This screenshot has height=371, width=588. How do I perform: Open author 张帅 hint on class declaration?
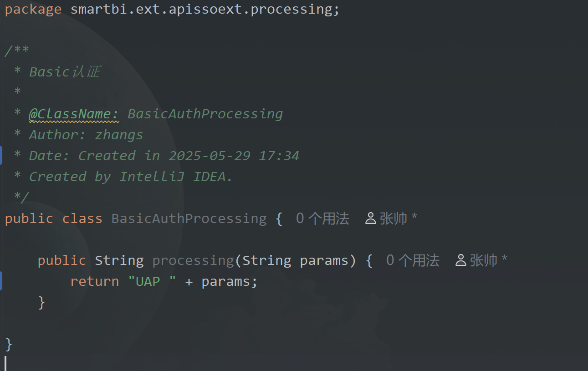point(394,219)
